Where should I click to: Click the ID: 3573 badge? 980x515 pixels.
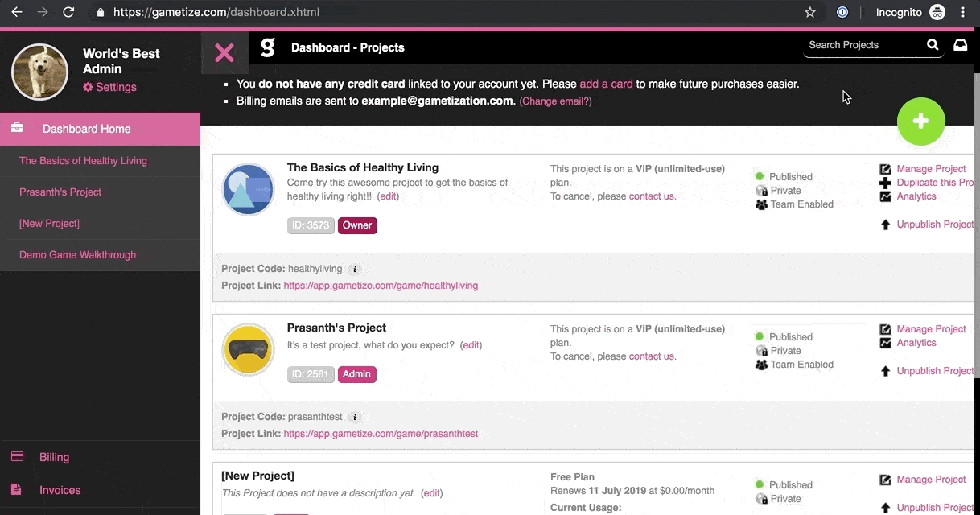tap(311, 225)
